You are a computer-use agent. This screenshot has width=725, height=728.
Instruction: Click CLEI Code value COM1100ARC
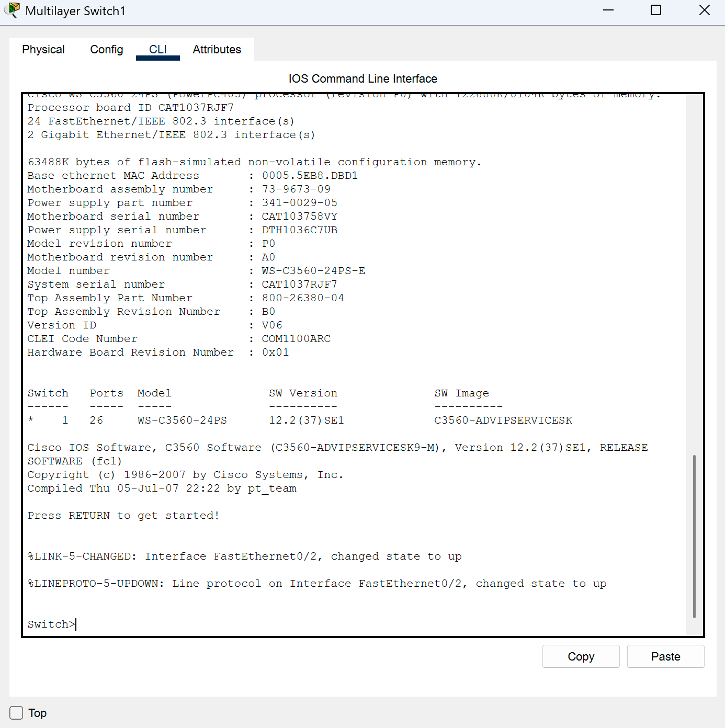coord(296,339)
